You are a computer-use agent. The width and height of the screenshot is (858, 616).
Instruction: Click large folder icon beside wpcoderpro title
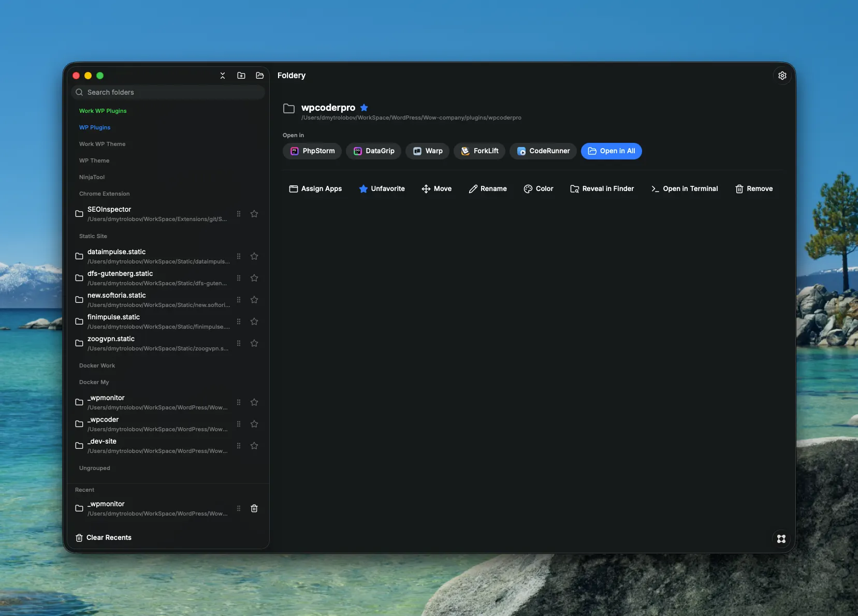[x=289, y=108]
